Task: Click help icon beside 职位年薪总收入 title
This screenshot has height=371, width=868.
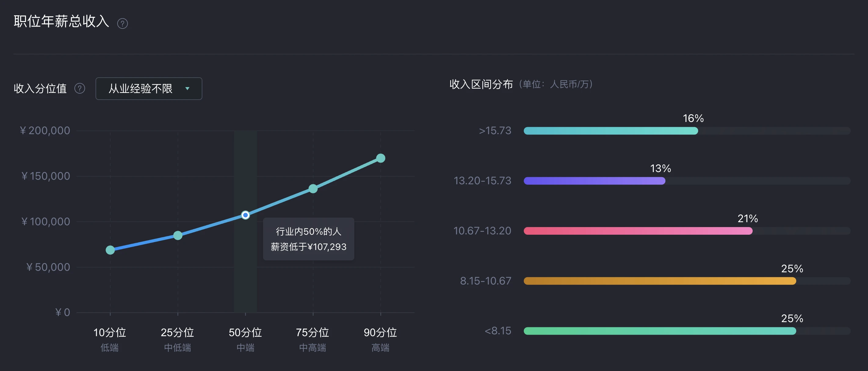Action: point(122,24)
